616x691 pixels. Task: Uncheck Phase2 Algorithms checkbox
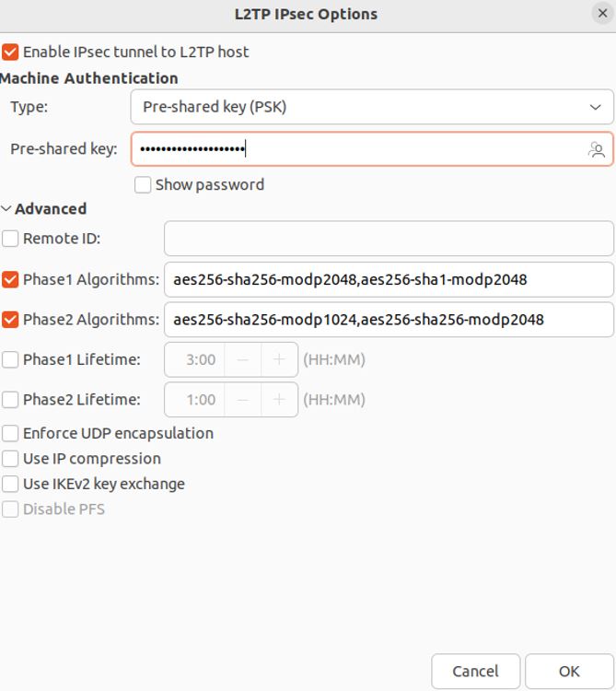point(11,320)
